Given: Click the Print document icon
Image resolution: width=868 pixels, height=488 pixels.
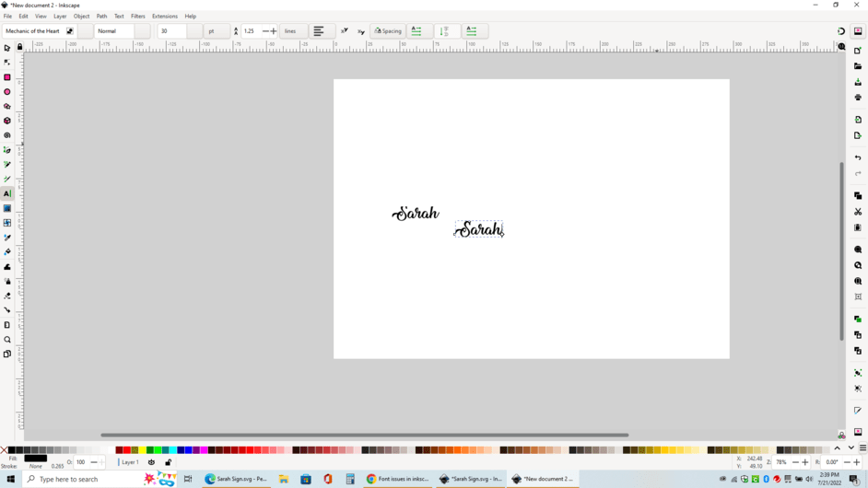Looking at the screenshot, I should click(x=858, y=98).
